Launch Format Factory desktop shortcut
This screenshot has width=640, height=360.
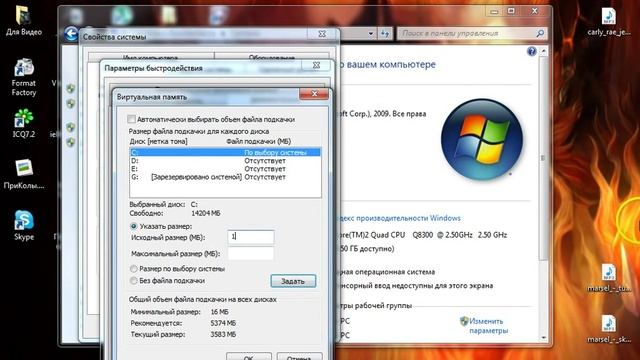point(23,77)
